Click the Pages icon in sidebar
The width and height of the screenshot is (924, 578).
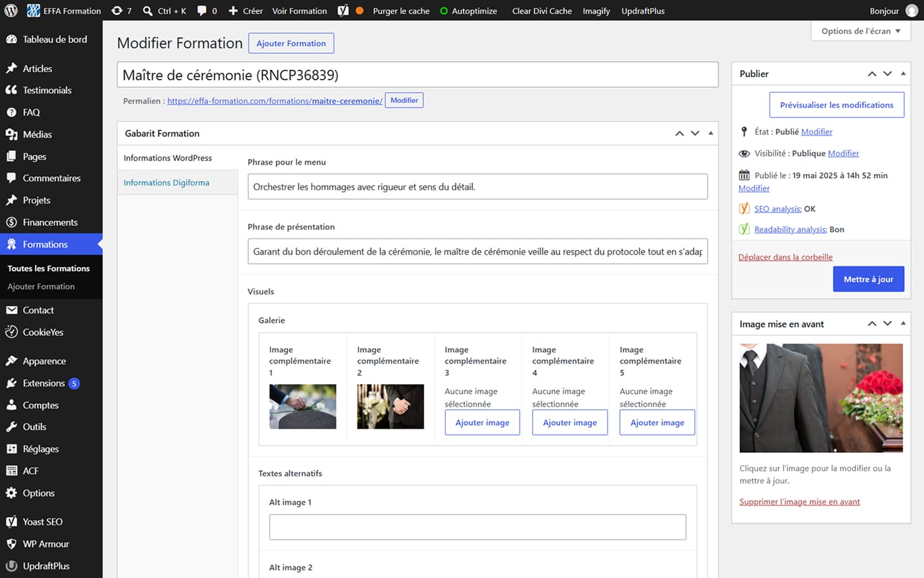[x=12, y=156]
